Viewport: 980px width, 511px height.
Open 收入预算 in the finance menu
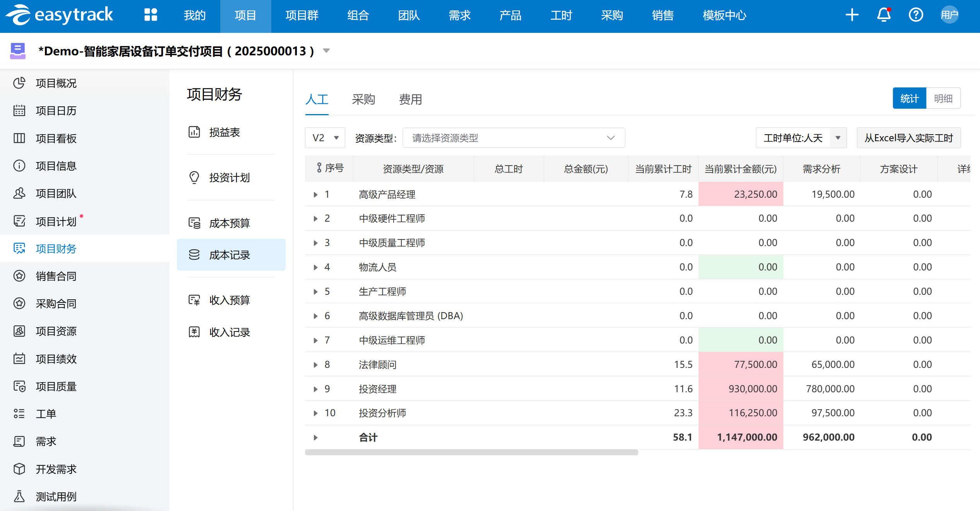click(229, 300)
